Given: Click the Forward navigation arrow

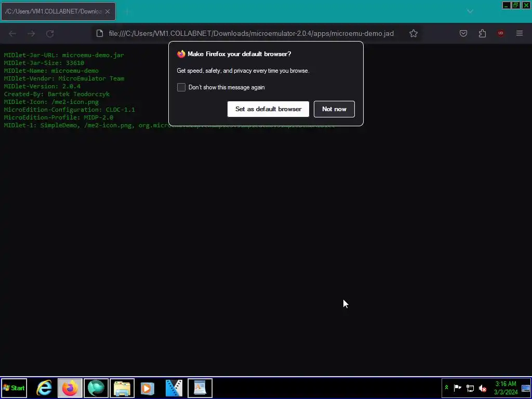Looking at the screenshot, I should [x=31, y=34].
